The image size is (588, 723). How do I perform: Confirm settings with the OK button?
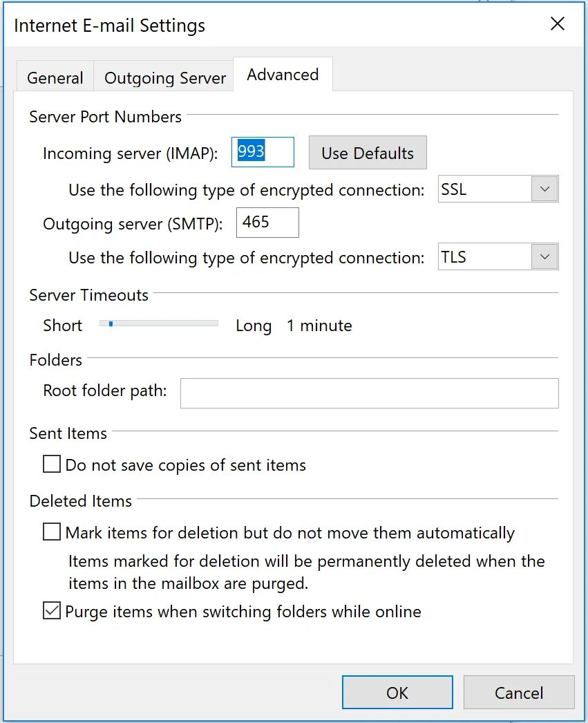tap(397, 692)
